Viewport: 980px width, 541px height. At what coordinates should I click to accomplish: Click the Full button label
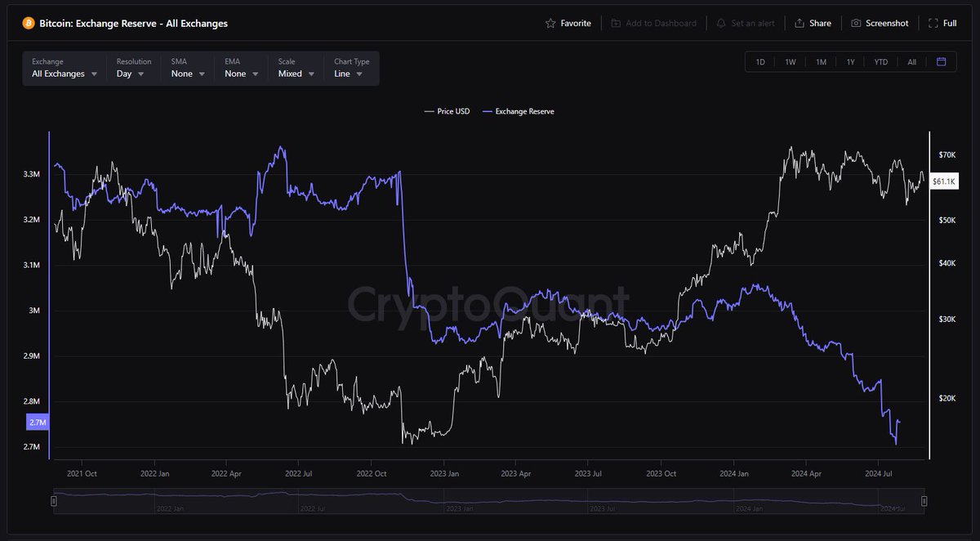point(950,24)
